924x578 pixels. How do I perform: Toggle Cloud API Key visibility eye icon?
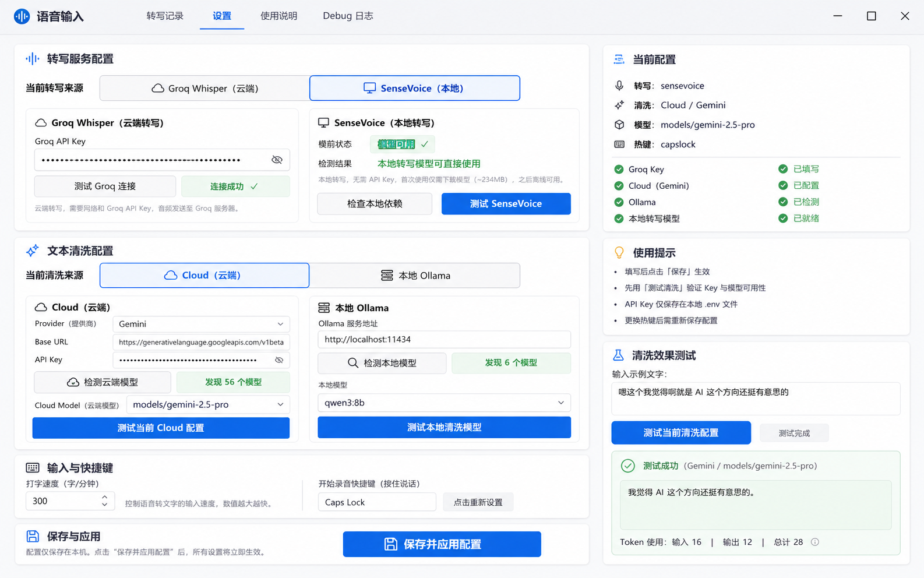point(279,360)
